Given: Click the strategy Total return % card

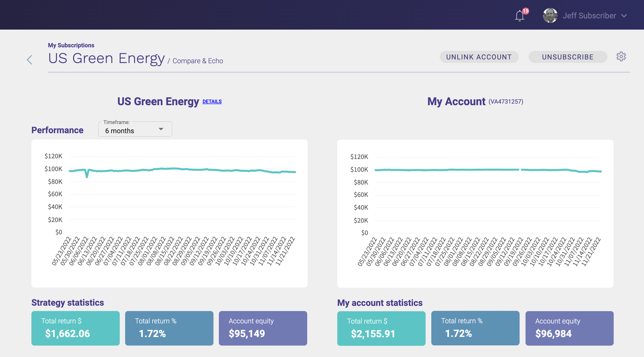Looking at the screenshot, I should 169,328.
